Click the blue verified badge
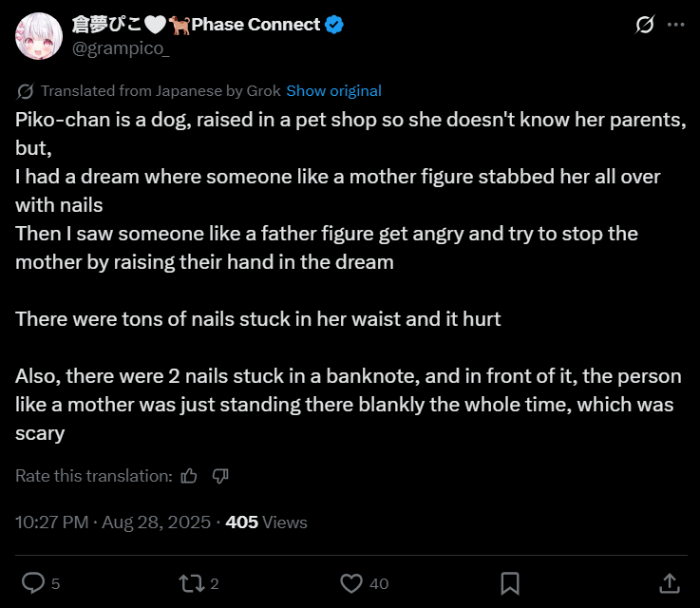The height and width of the screenshot is (608, 700). point(334,25)
